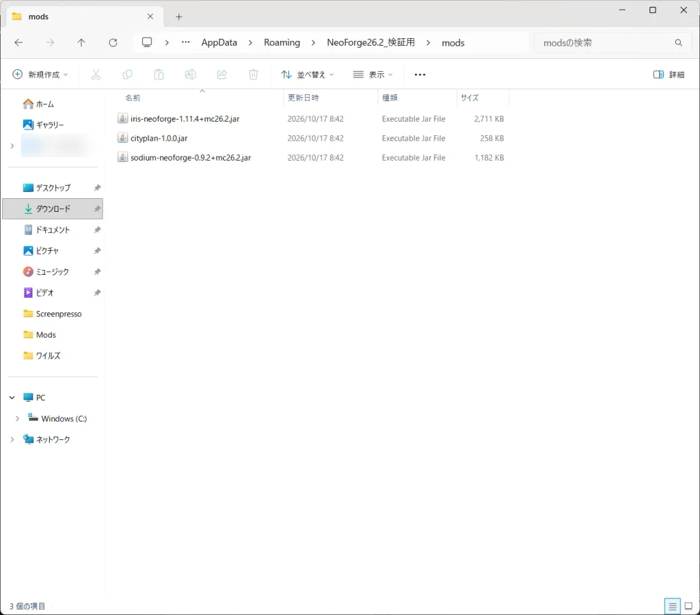Open ミュージック in navigation pane

[x=52, y=272]
